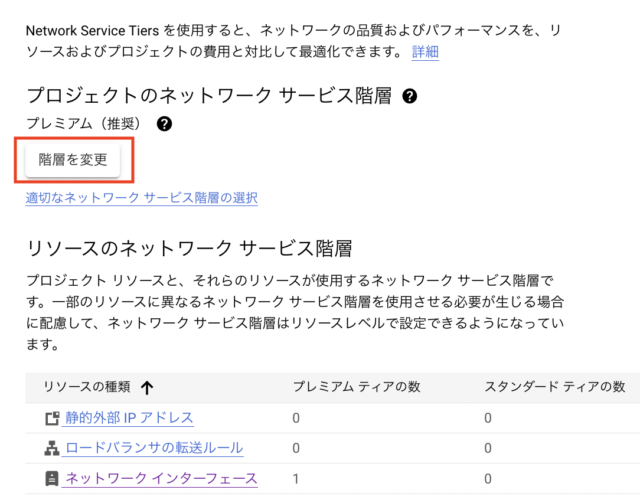Viewport: 640px width, 503px height.
Task: Click スタンダード ティアの数 column header
Action: (x=555, y=387)
